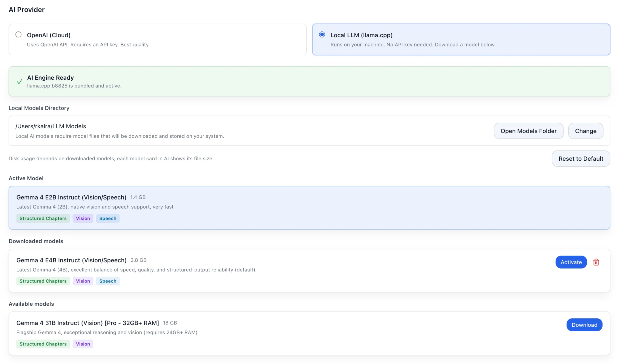Viewport: 618px width, 364px height.
Task: Click the Vision tag on Gemma 4 31B
Action: click(x=83, y=344)
